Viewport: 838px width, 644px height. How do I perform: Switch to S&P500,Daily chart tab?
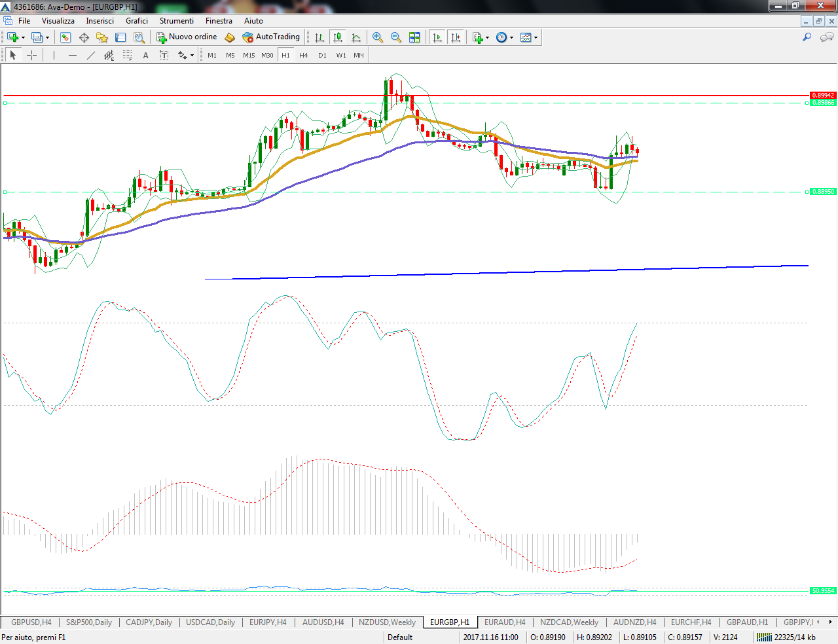click(x=89, y=622)
